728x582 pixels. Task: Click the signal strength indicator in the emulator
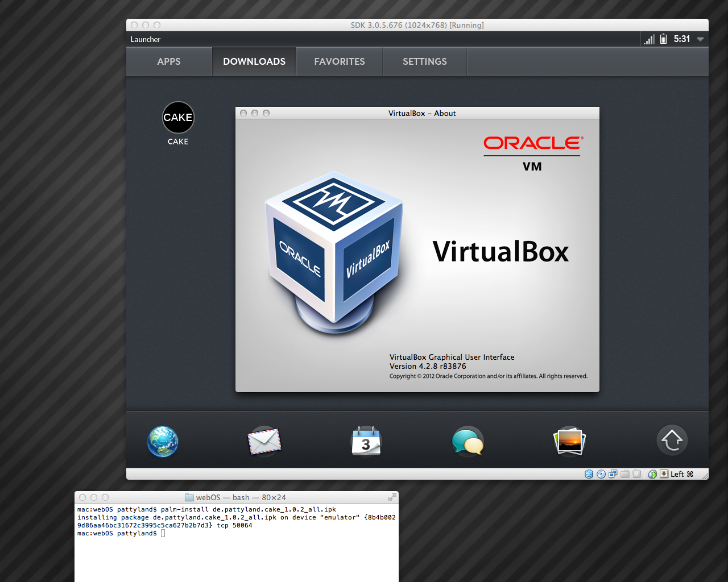coord(648,39)
